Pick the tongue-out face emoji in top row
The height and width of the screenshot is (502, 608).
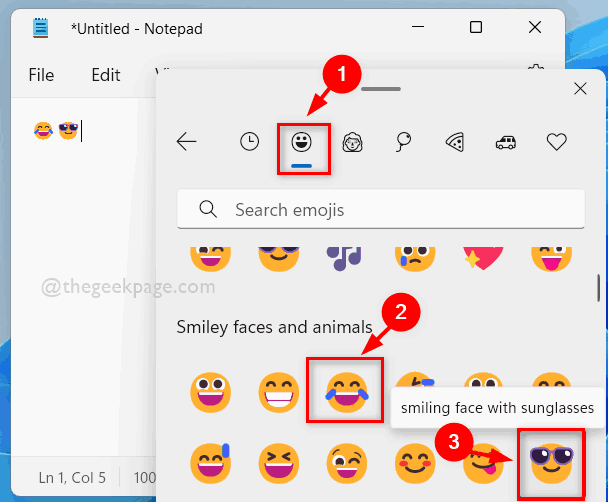(551, 259)
